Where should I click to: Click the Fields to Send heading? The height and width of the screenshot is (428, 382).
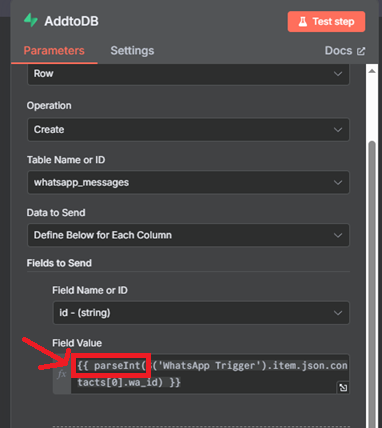[59, 263]
